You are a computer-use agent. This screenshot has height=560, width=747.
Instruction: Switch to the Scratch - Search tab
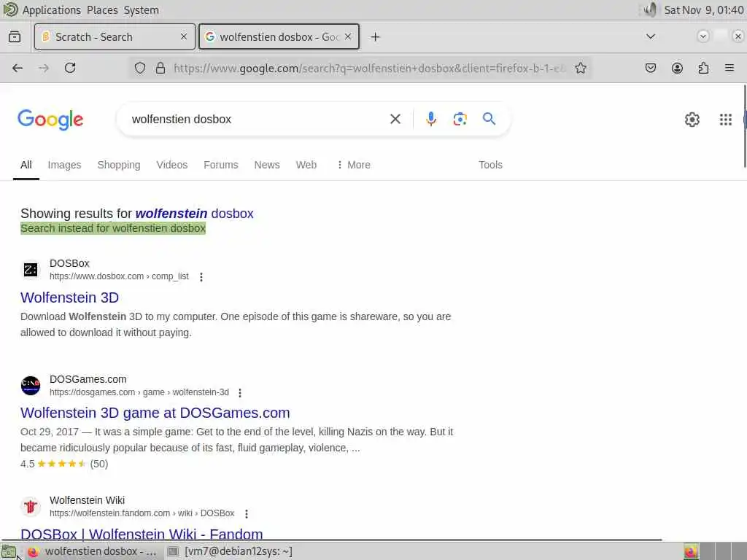pos(115,36)
